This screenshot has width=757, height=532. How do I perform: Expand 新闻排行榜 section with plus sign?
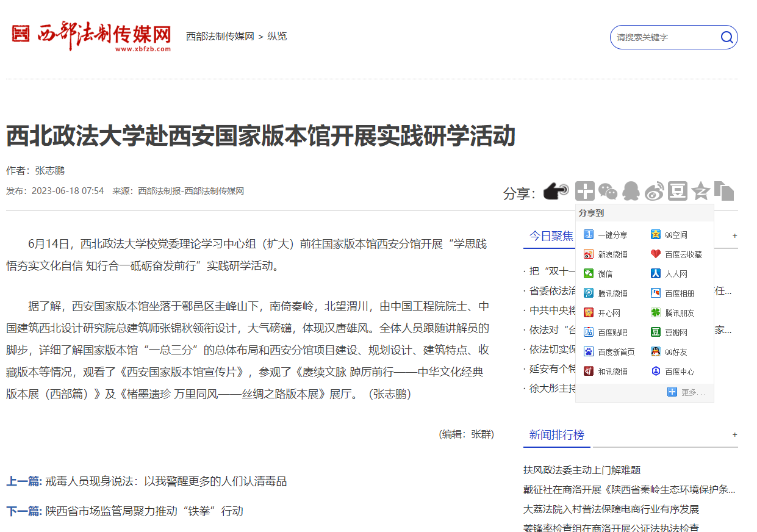[734, 435]
